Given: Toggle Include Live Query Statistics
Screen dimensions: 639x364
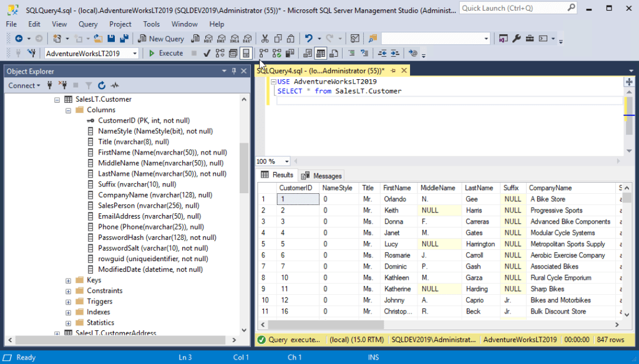Looking at the screenshot, I should tap(276, 54).
